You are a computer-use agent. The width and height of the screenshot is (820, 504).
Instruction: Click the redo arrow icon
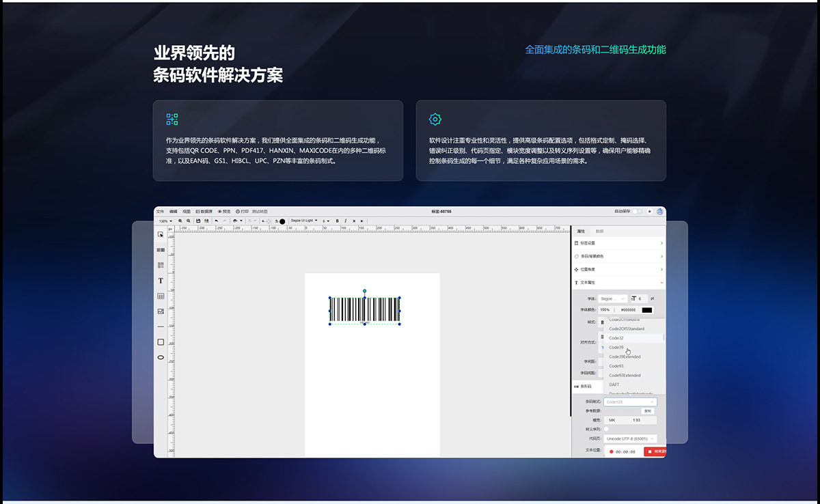[225, 221]
